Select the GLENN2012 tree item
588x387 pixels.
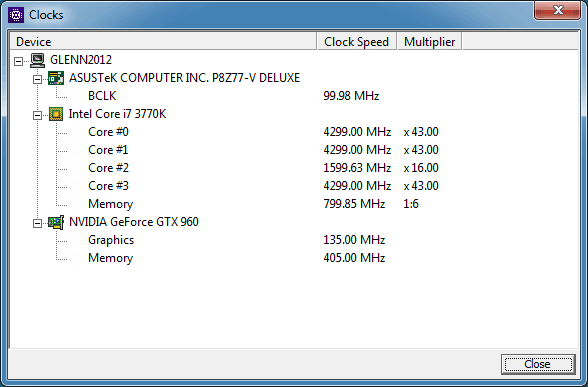[81, 60]
